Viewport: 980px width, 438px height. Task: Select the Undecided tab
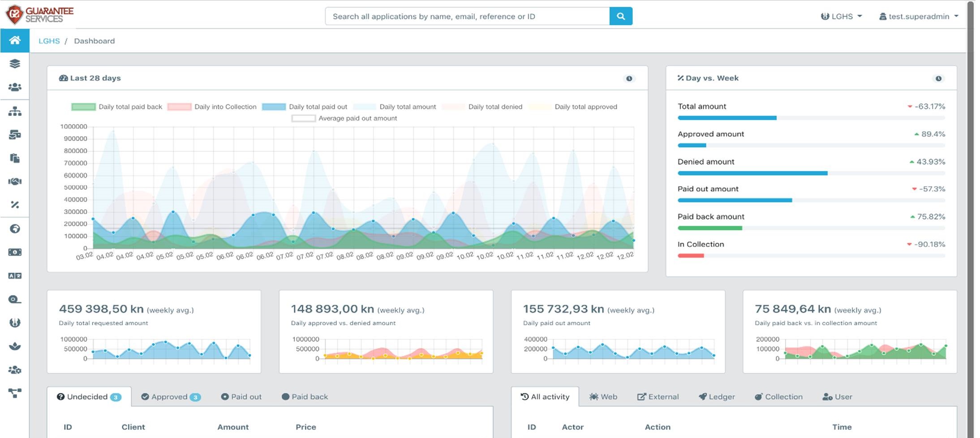[89, 397]
